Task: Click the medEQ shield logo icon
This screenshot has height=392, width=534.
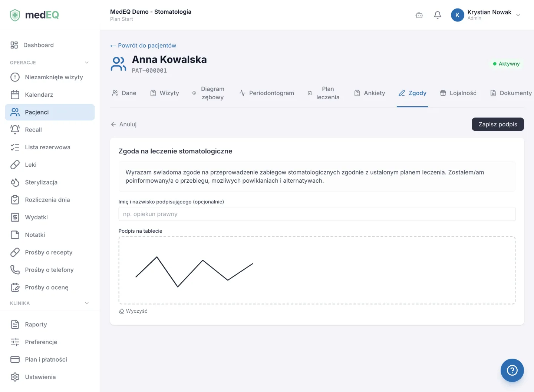Action: (x=15, y=15)
